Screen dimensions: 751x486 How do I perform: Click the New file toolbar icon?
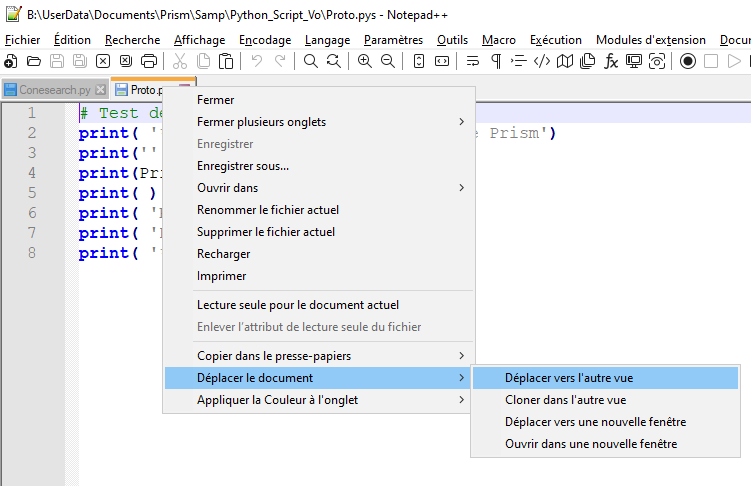click(x=11, y=61)
